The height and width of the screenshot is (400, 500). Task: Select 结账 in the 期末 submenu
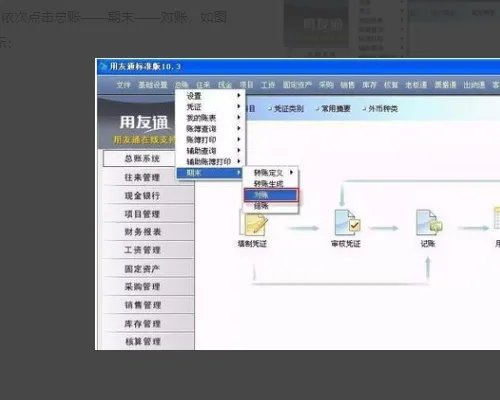tap(271, 206)
